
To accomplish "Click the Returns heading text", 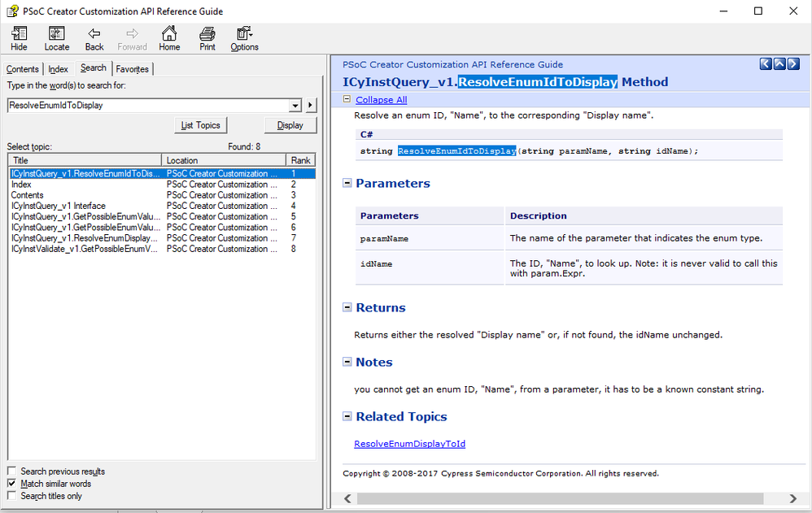I will [381, 307].
